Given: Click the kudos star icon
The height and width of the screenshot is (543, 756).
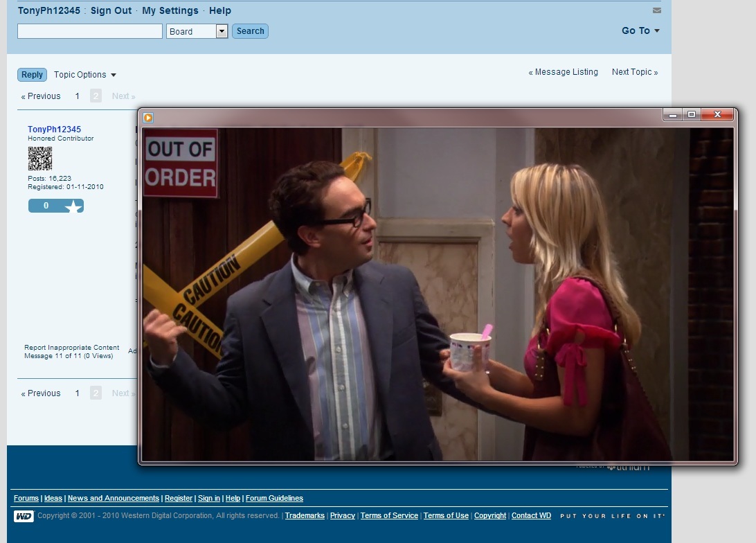Looking at the screenshot, I should click(x=73, y=206).
